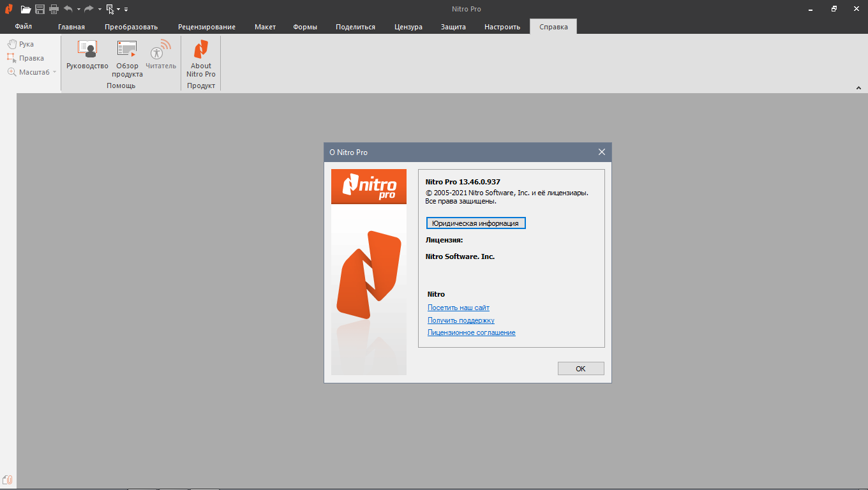Switch to the Рецензирование tab
Image resolution: width=868 pixels, height=490 pixels.
207,27
